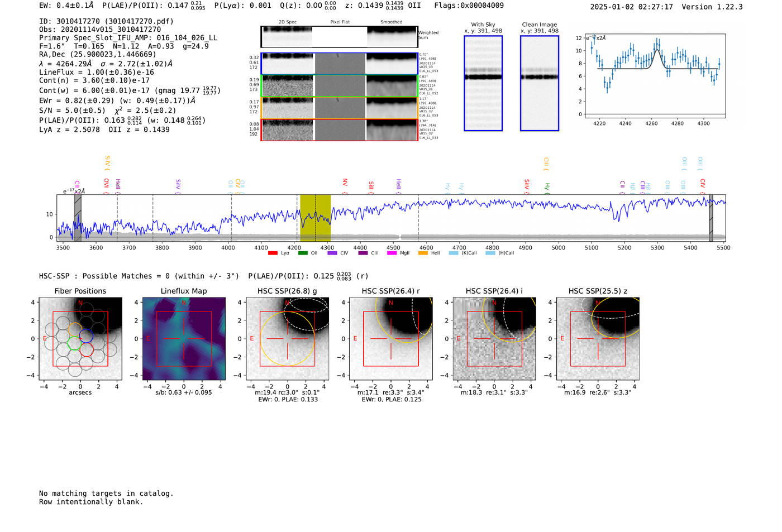Viewport: 782px width, 532px height.
Task: Click the timestamp 2025-01-02 02:27:17
Action: (632, 7)
